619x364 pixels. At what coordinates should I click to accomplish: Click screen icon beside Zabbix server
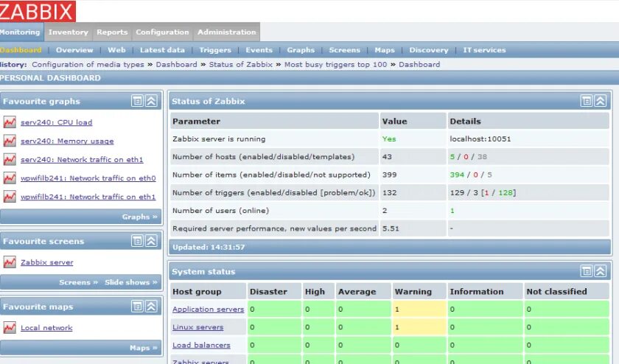pos(10,262)
